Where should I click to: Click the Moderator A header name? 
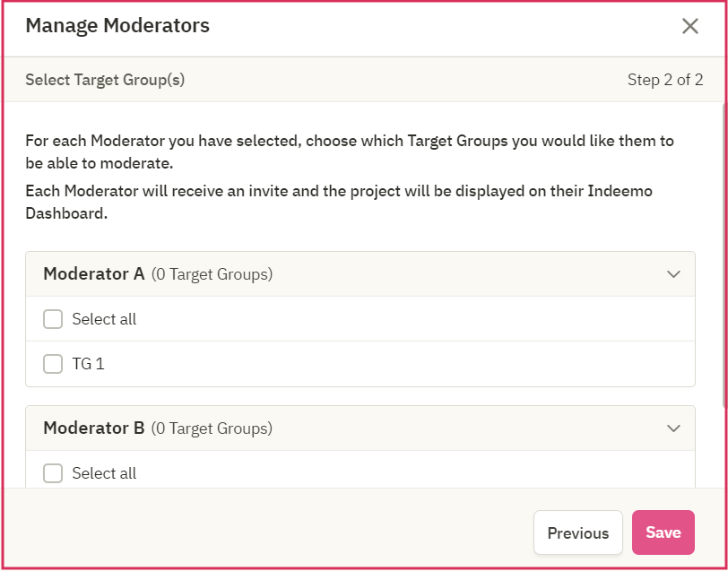click(94, 274)
